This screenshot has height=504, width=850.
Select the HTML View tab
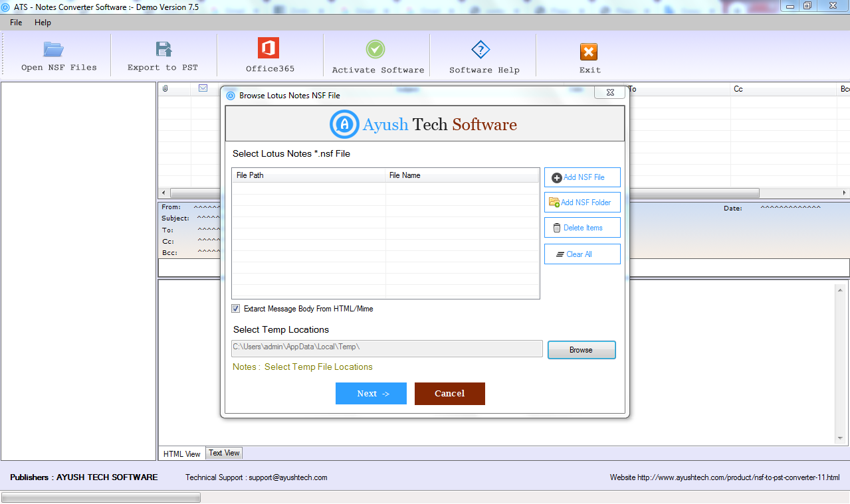(181, 454)
